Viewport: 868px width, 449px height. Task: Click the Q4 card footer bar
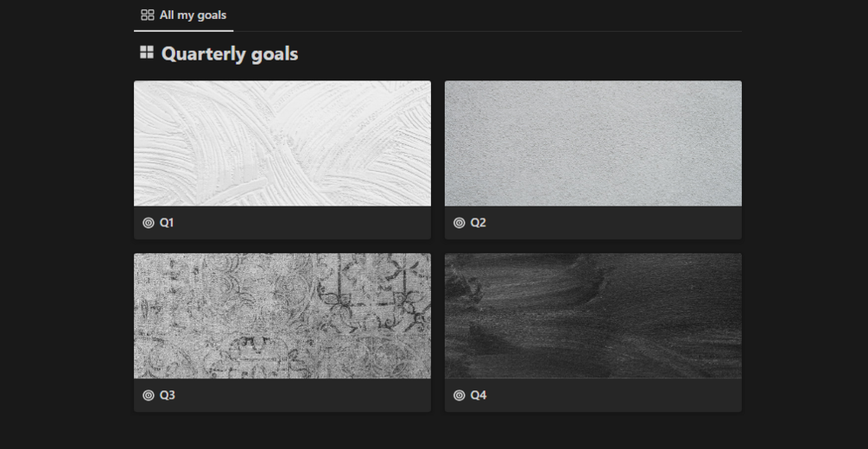click(592, 395)
